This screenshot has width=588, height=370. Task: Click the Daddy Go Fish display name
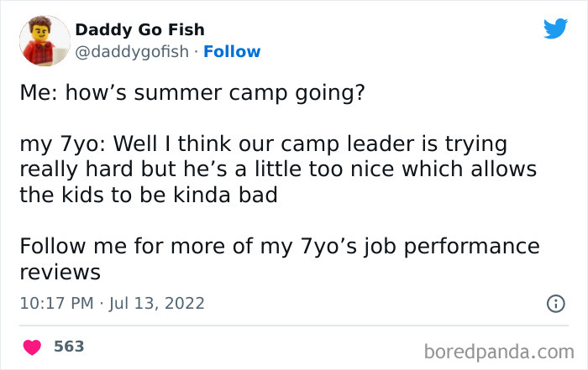point(139,29)
